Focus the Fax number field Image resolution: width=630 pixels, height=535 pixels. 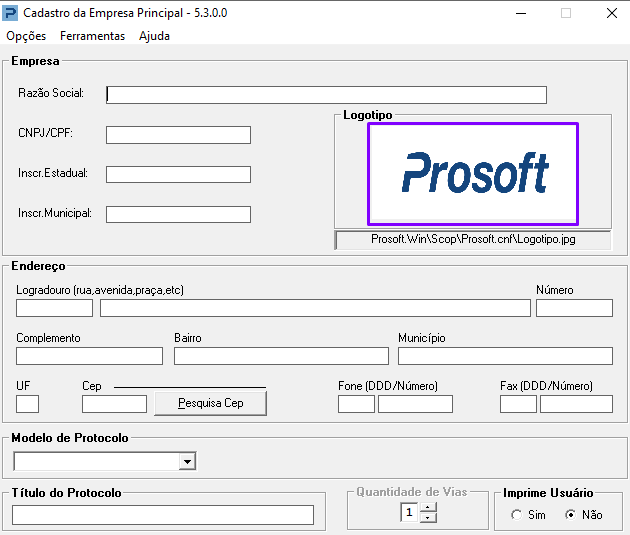pyautogui.click(x=576, y=404)
